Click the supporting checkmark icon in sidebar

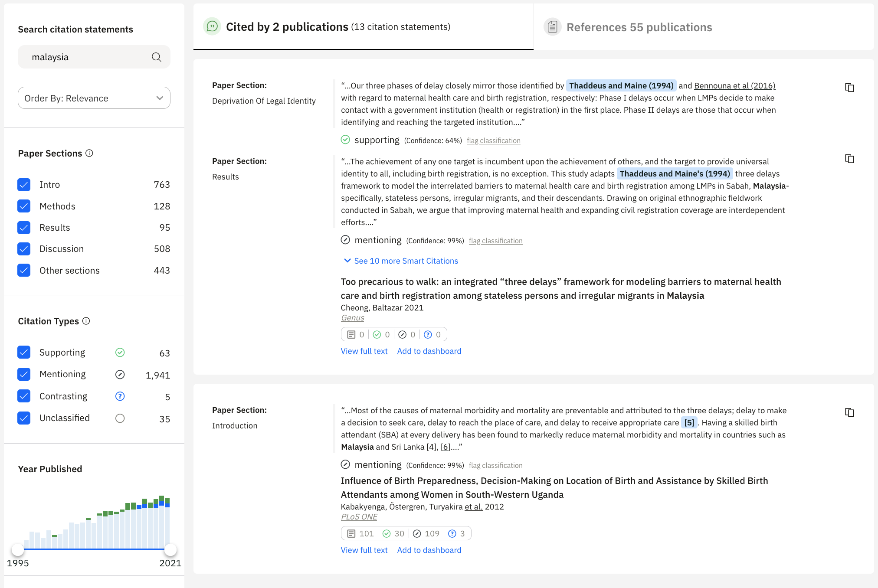tap(120, 353)
